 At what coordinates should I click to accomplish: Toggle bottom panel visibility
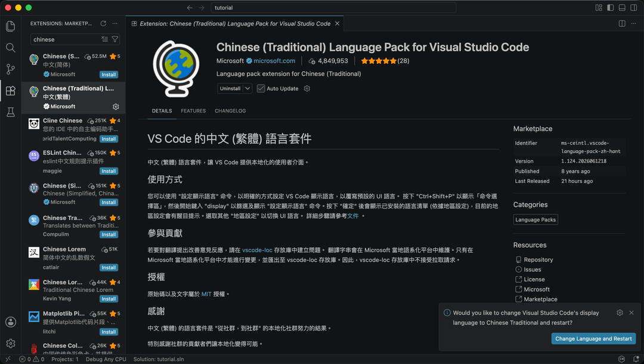(622, 8)
